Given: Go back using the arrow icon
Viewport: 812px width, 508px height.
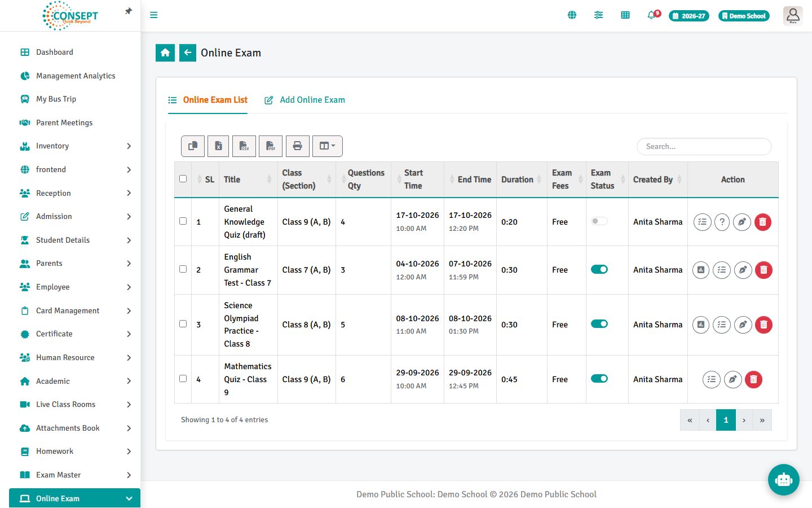Looking at the screenshot, I should tap(188, 52).
